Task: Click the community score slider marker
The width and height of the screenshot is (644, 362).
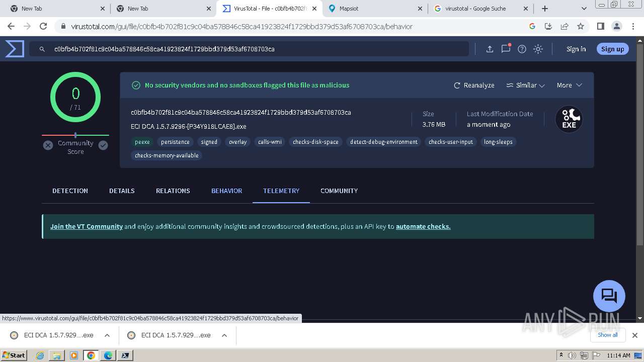Action: coord(75,135)
